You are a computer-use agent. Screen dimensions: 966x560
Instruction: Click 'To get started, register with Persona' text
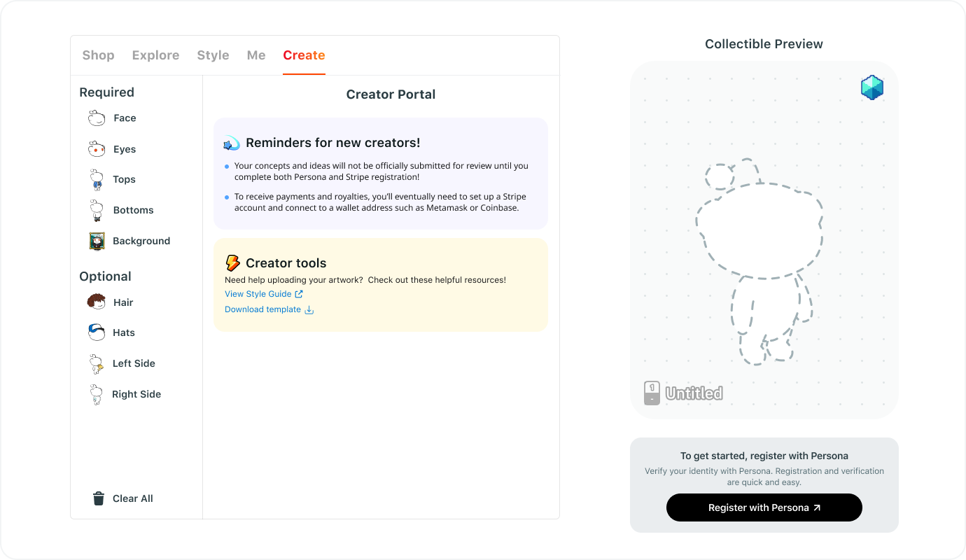(x=764, y=456)
